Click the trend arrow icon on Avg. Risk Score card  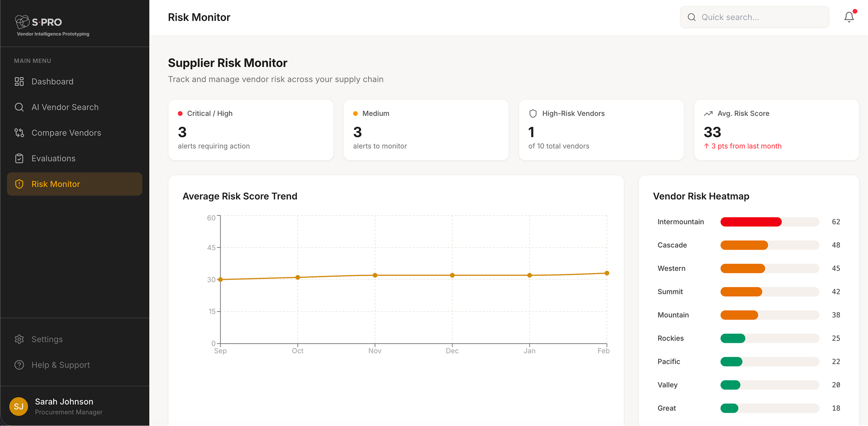click(708, 113)
